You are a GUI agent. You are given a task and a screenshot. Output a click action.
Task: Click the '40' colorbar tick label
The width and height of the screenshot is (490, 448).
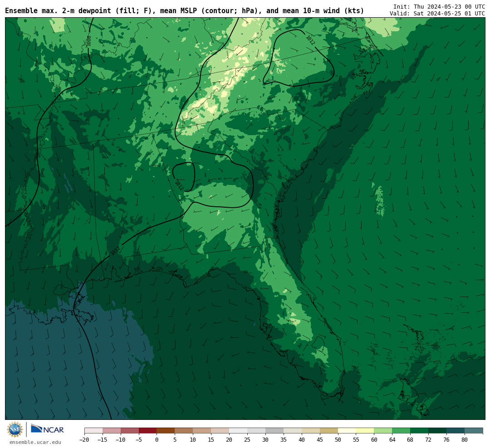point(302,439)
